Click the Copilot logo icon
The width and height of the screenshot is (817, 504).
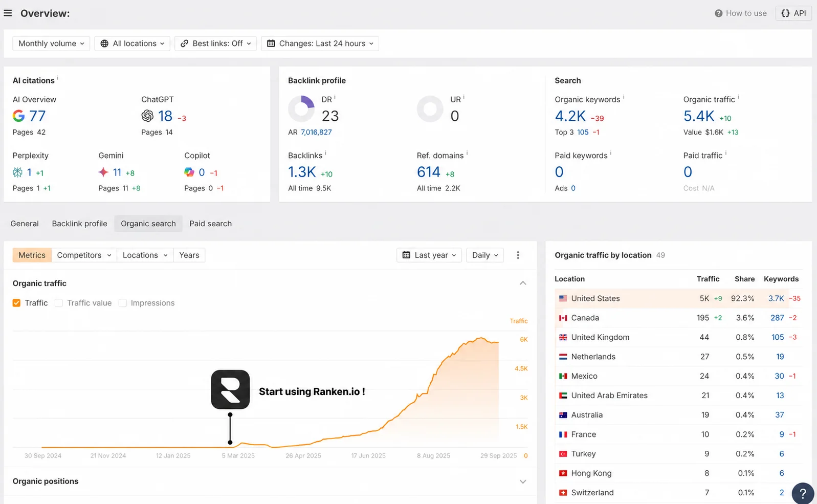pyautogui.click(x=189, y=172)
